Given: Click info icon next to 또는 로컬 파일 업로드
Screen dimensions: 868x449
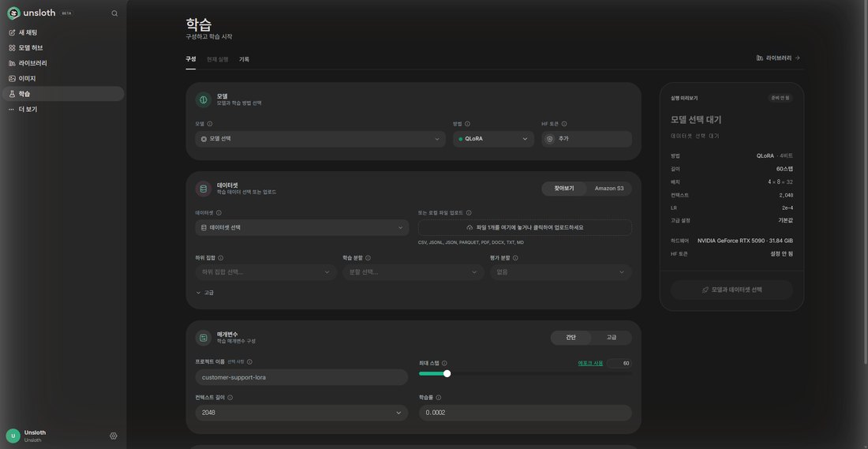Looking at the screenshot, I should pyautogui.click(x=469, y=212).
